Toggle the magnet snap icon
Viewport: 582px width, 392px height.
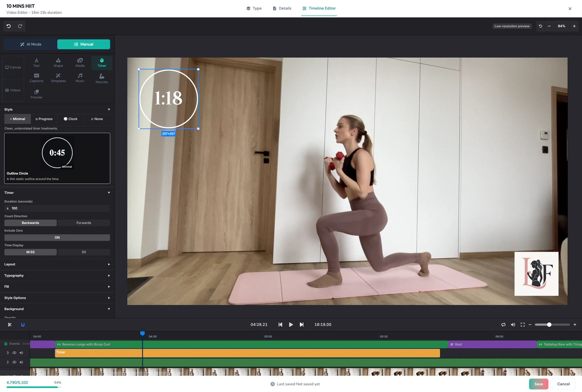23,325
